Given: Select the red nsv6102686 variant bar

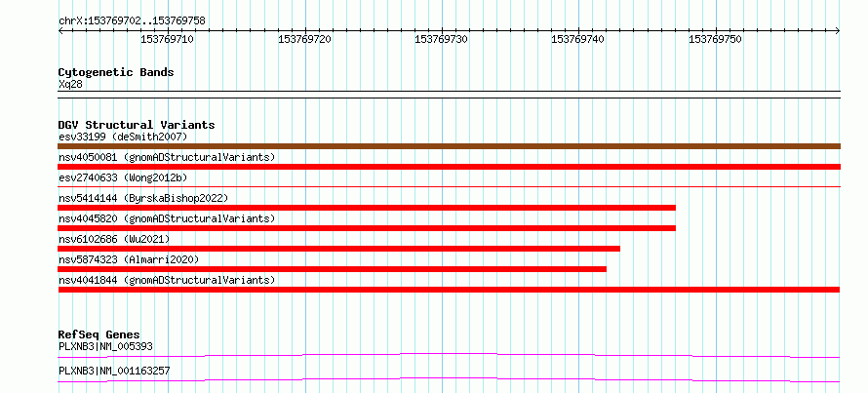Looking at the screenshot, I should (x=338, y=249).
